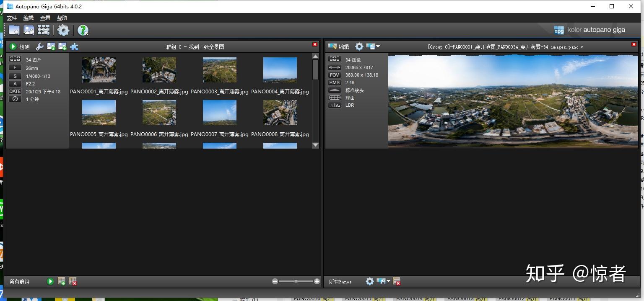Delete all groups with red X grid icon
Image resolution: width=644 pixels, height=301 pixels.
coord(73,281)
